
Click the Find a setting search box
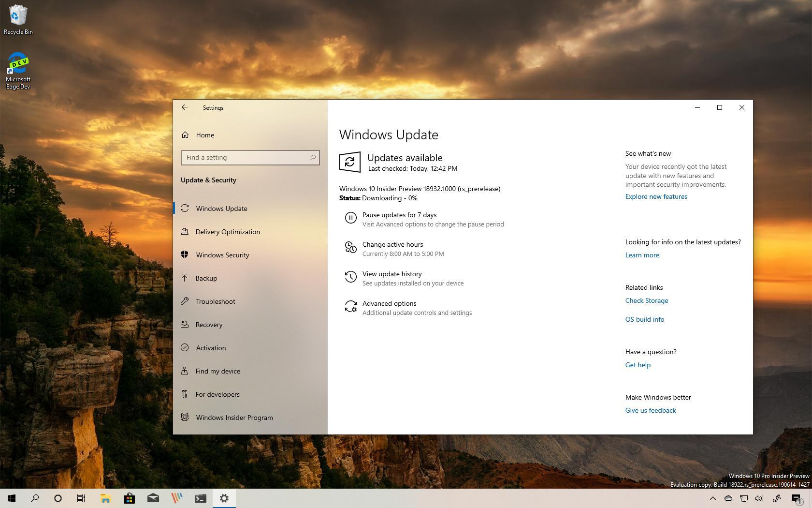(x=250, y=158)
